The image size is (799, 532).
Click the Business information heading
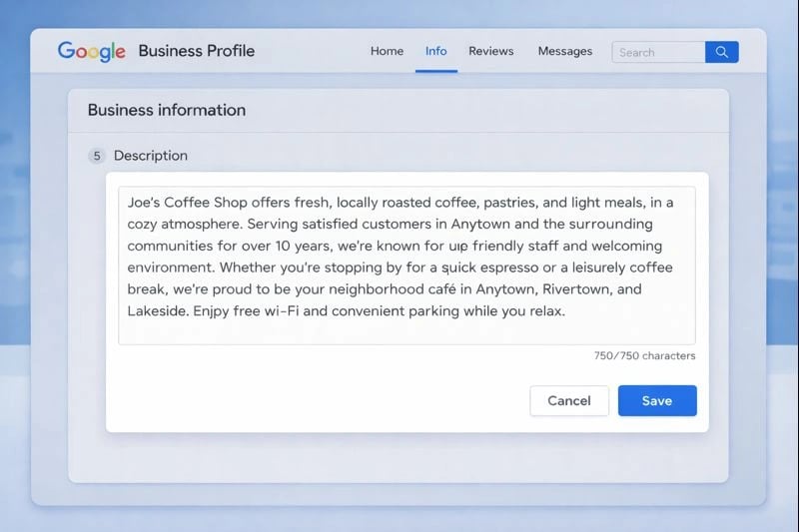[x=167, y=110]
